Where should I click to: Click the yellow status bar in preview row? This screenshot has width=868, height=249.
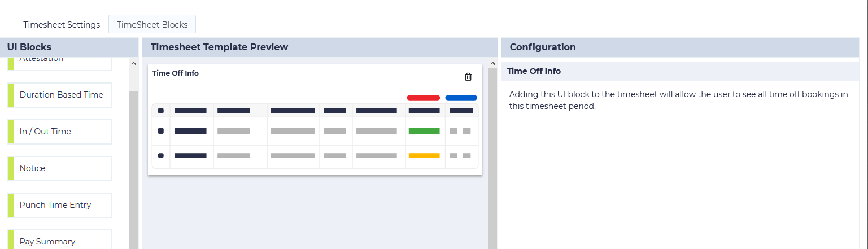(x=424, y=155)
